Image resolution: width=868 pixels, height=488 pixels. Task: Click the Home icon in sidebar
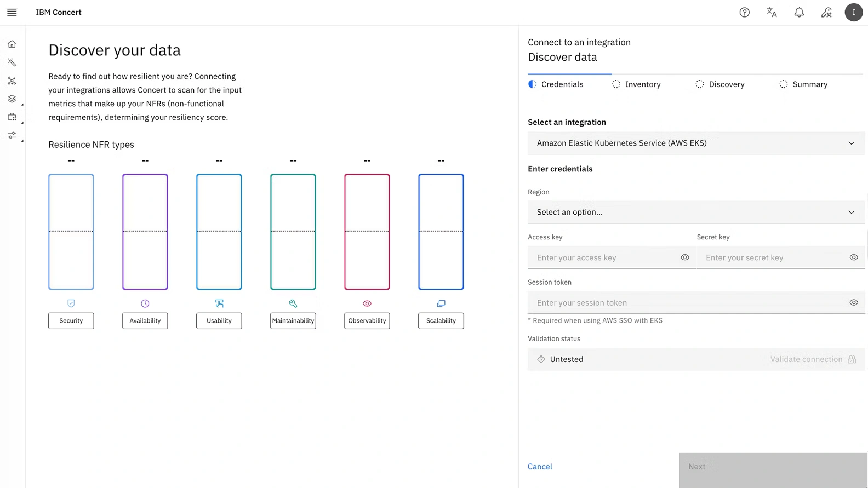coord(12,44)
